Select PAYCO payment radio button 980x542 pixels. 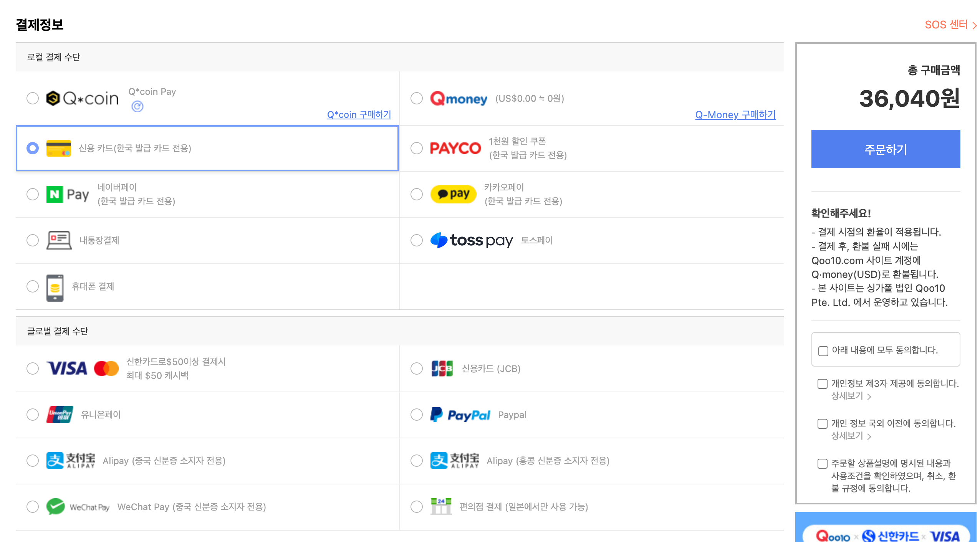coord(416,148)
